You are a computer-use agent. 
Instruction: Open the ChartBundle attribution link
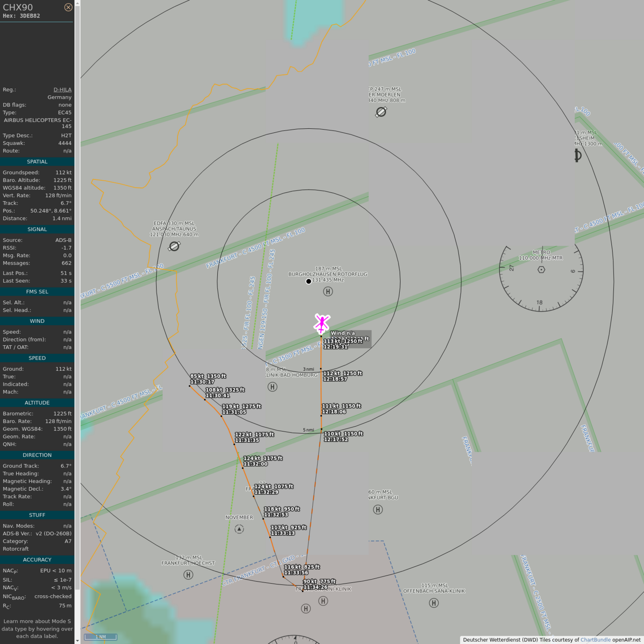click(595, 640)
